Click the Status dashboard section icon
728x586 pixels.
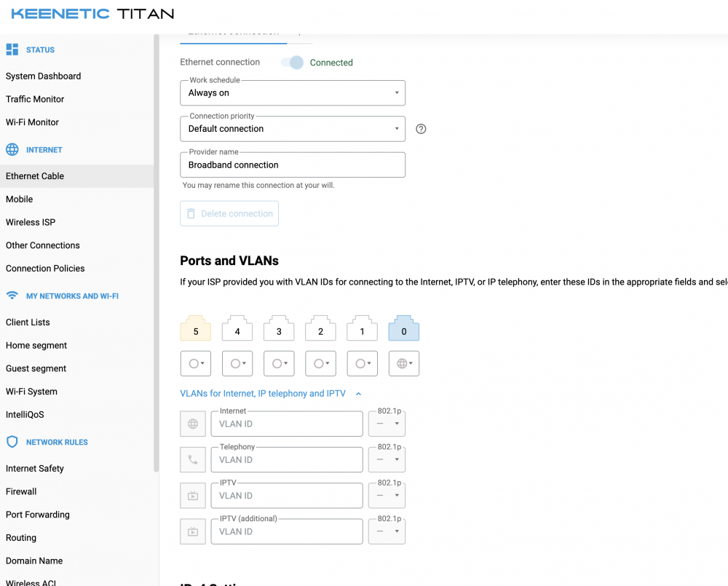click(x=12, y=50)
